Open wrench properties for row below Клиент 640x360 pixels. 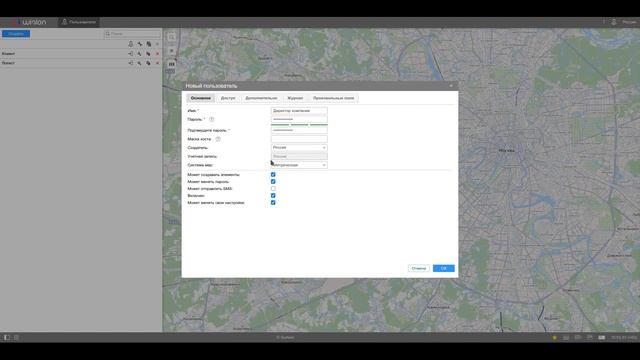tap(140, 63)
